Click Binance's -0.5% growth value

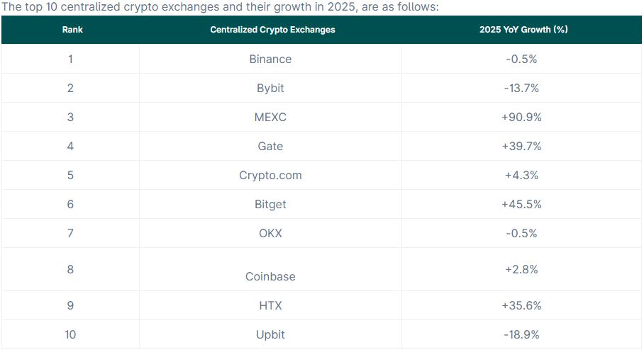[521, 59]
